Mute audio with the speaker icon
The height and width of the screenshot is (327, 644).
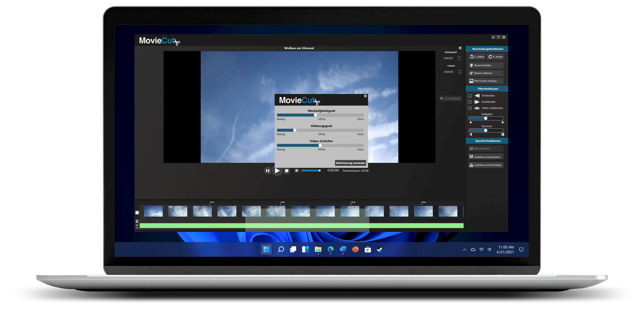click(297, 171)
